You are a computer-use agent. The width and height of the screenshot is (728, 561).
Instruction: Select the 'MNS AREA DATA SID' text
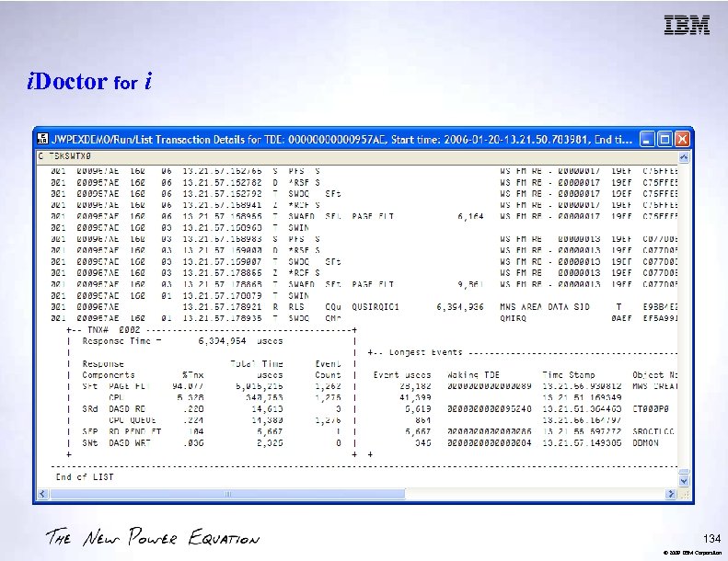pos(545,307)
